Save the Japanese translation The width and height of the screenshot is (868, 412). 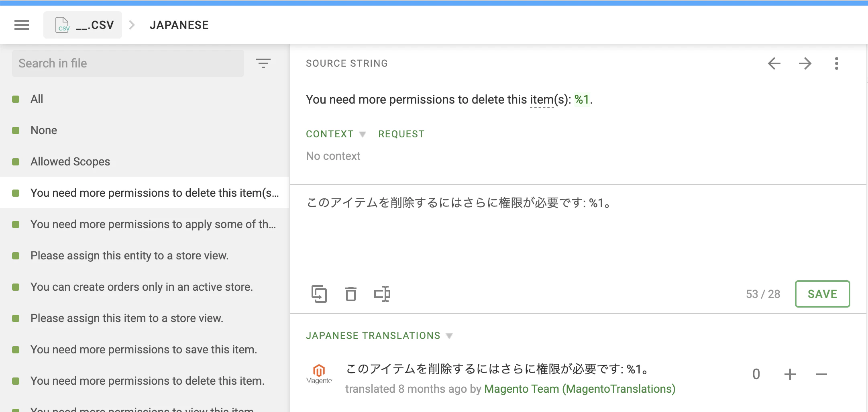coord(822,294)
